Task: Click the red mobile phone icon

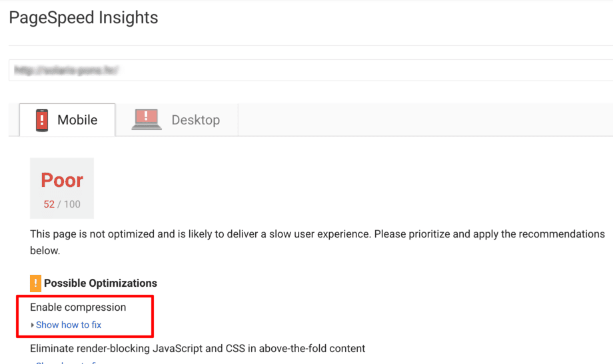Action: click(42, 120)
